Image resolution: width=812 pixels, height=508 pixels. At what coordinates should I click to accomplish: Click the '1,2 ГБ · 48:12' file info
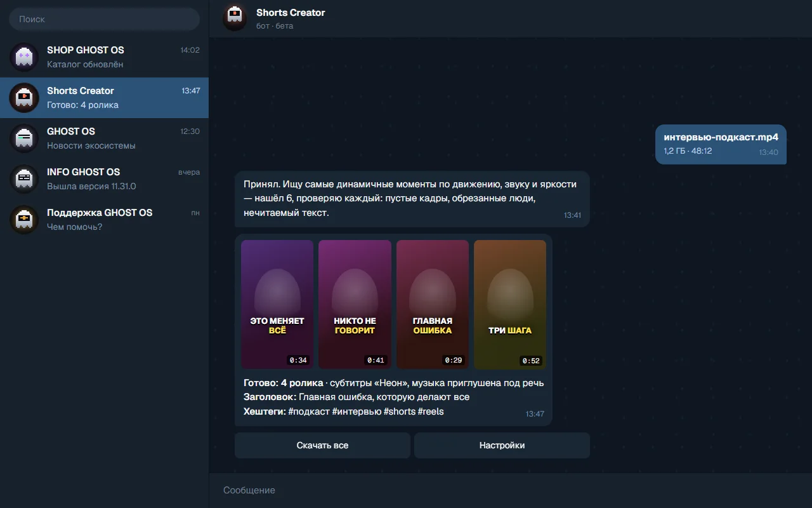click(x=688, y=151)
